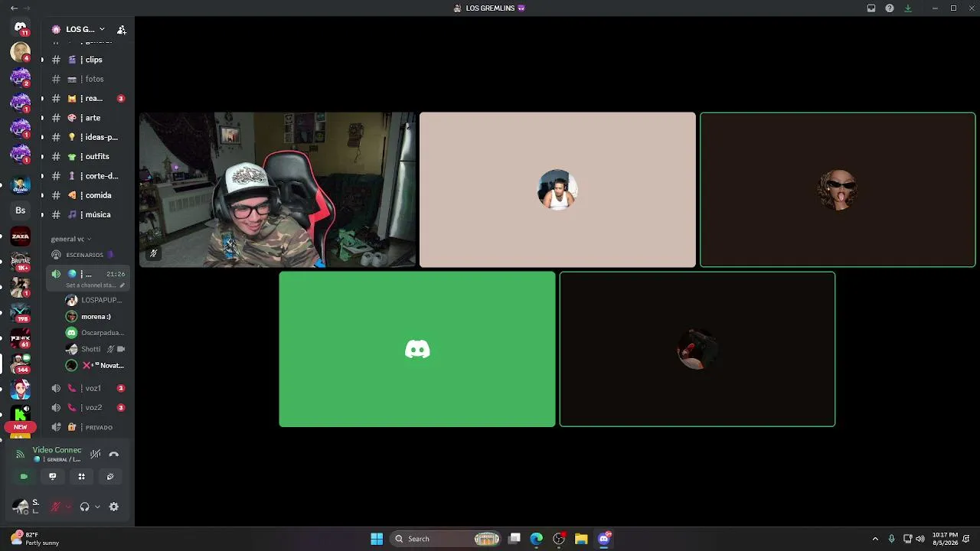This screenshot has width=980, height=551.
Task: Open Discord help icon in title bar
Action: 890,8
